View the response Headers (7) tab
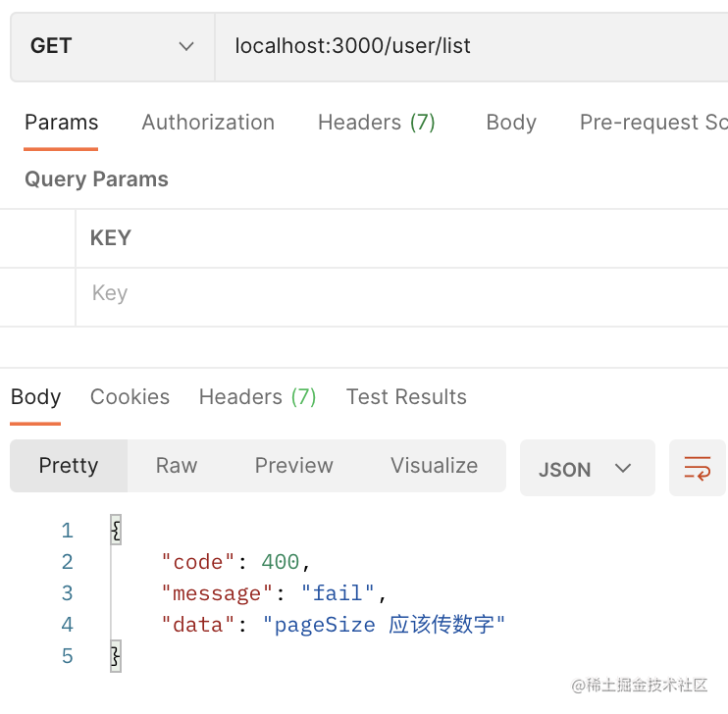This screenshot has height=714, width=728. pos(257,397)
